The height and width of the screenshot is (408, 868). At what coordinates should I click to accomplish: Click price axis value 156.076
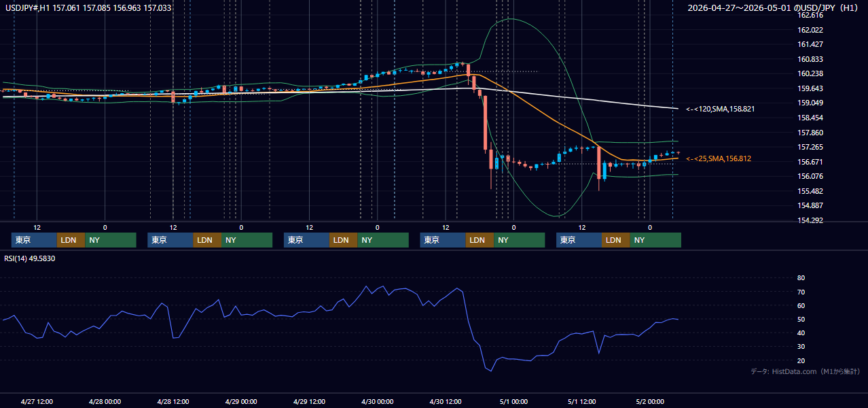click(x=810, y=176)
